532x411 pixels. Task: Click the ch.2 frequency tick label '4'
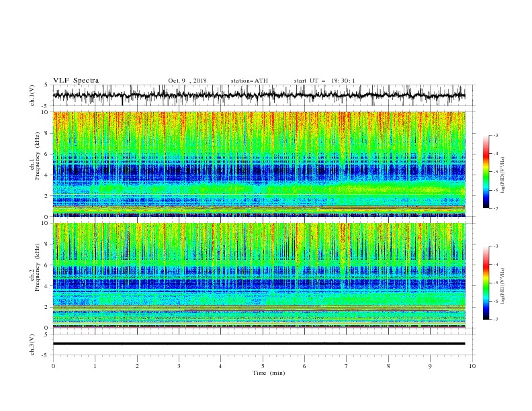coord(47,286)
